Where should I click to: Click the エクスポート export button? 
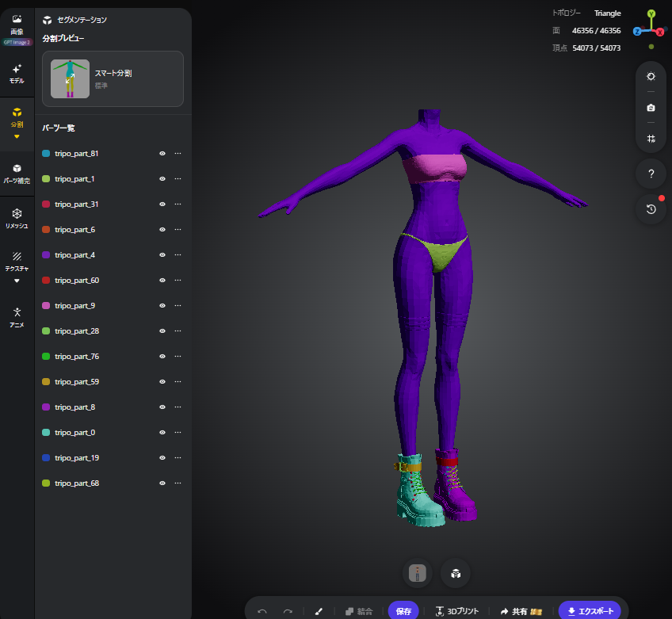590,611
